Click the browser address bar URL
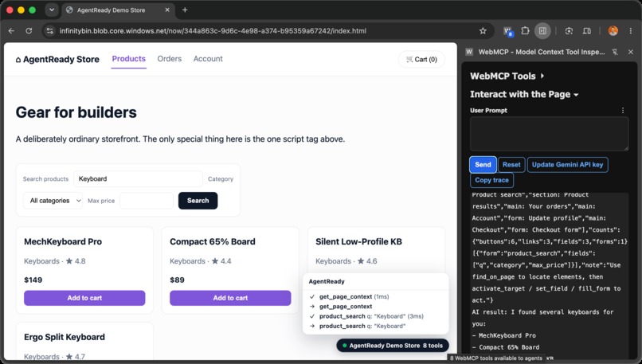 213,31
